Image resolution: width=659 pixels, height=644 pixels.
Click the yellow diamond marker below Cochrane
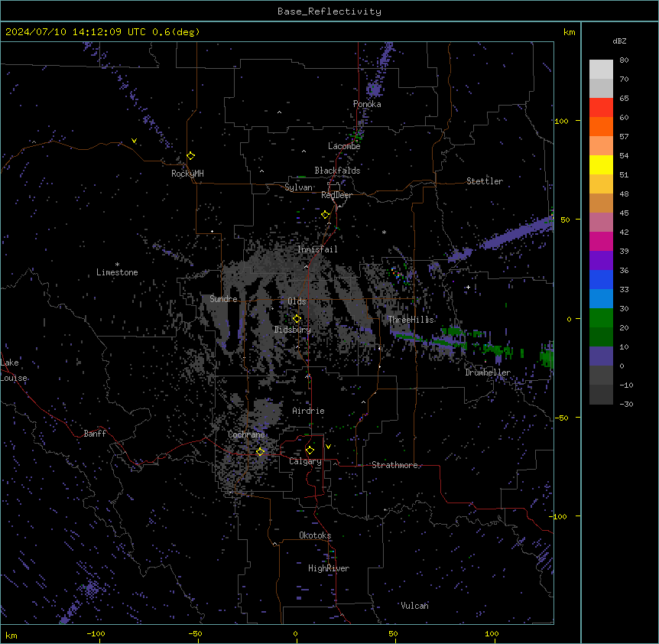point(260,452)
